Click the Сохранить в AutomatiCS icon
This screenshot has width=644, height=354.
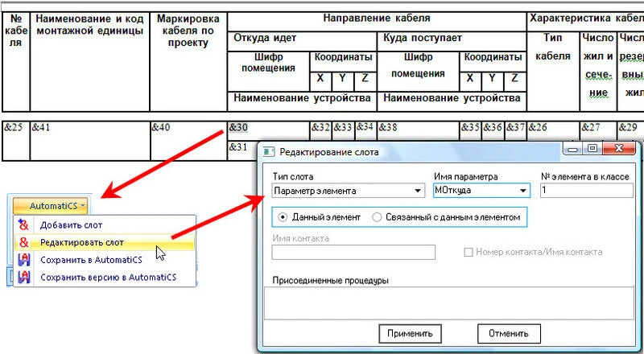coord(24,259)
